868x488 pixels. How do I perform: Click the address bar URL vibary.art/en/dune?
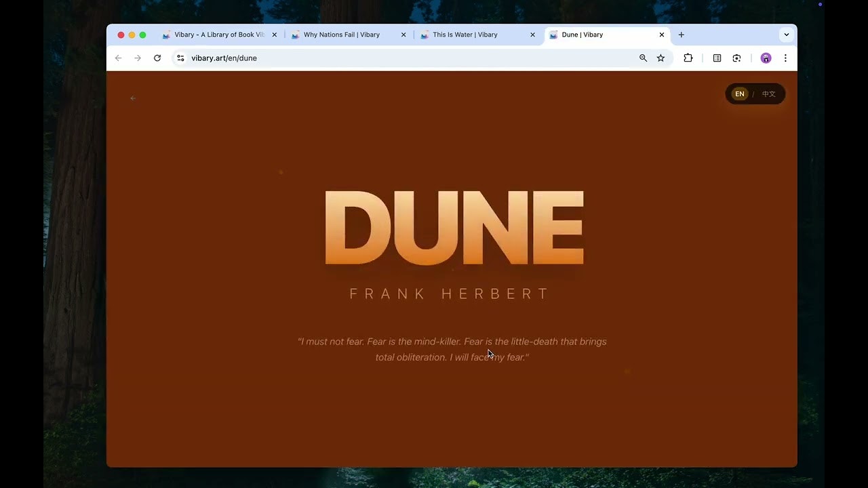(x=224, y=58)
